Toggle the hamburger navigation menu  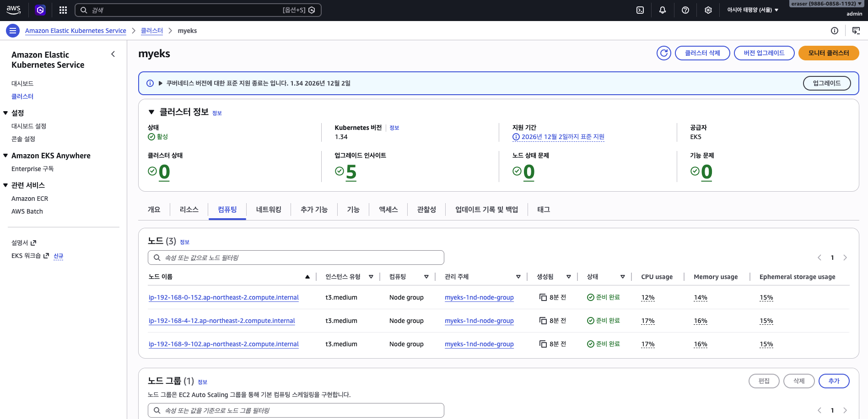[x=13, y=31]
